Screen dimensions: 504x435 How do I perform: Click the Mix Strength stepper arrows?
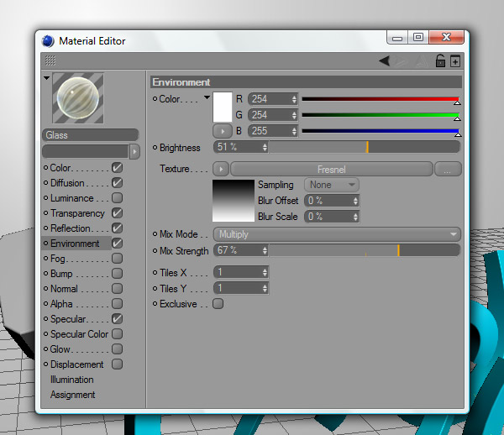265,250
